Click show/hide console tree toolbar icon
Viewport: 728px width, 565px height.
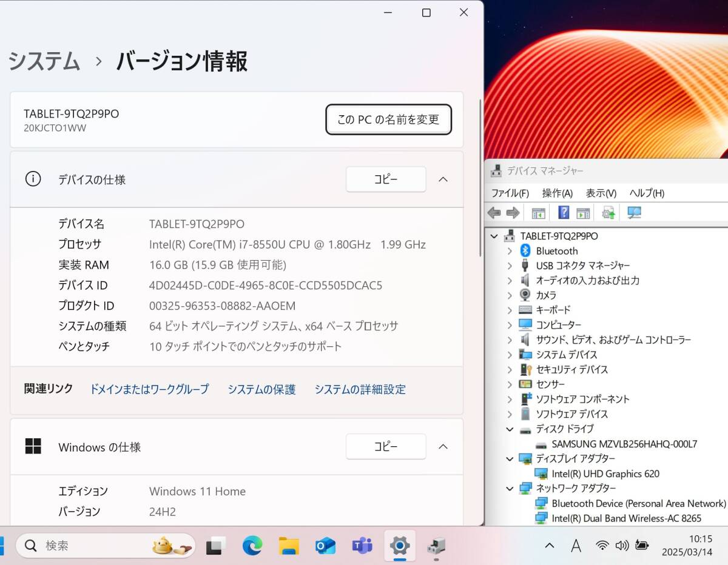pyautogui.click(x=538, y=213)
